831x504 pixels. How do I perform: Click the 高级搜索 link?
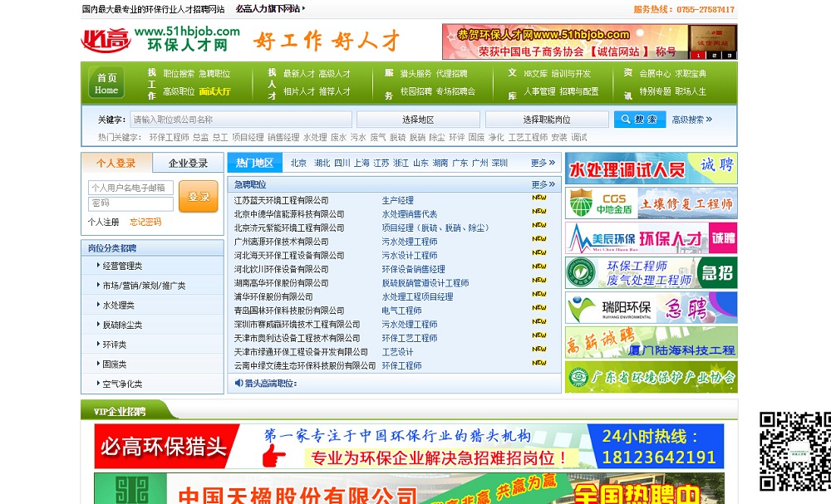[x=691, y=119]
